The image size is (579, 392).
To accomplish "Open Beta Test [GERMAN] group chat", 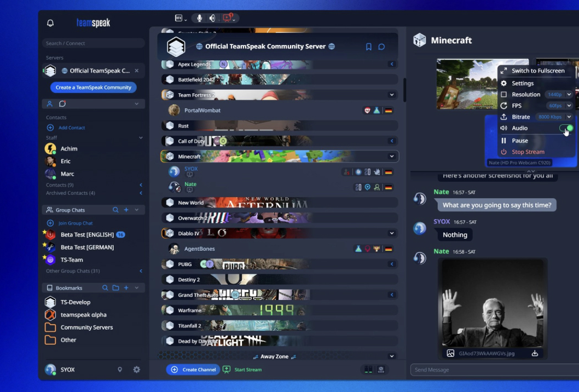I will tap(87, 247).
